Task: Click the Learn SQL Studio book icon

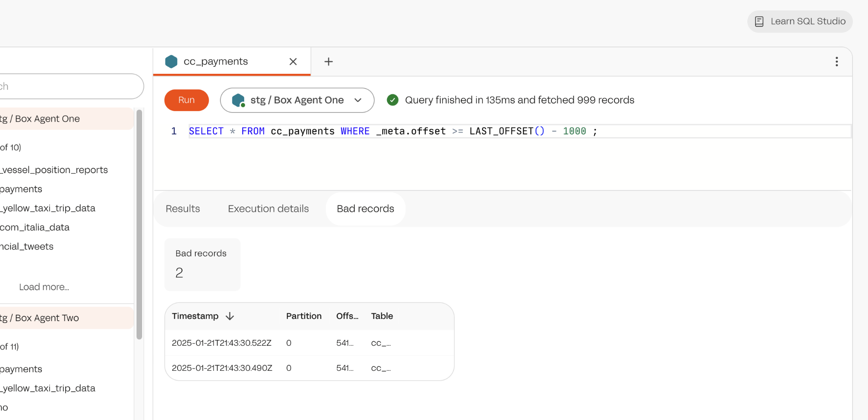Action: click(759, 21)
